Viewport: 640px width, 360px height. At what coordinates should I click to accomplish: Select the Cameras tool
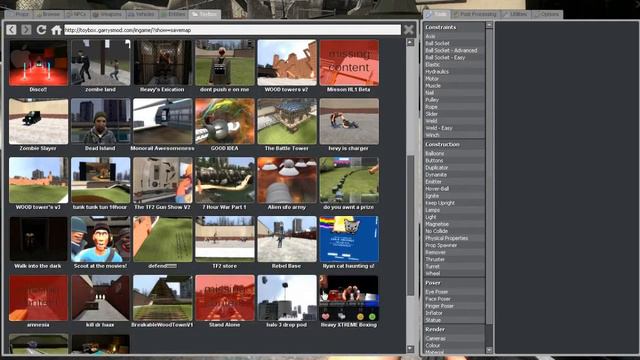(x=454, y=338)
